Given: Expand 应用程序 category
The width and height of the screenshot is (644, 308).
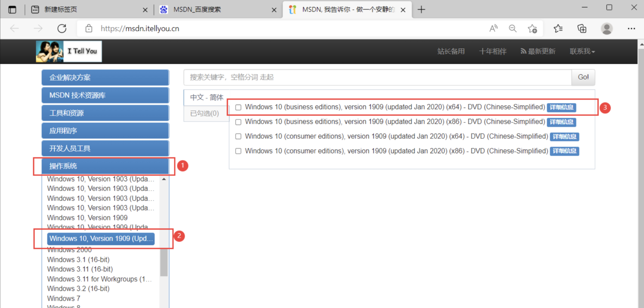Looking at the screenshot, I should pyautogui.click(x=105, y=131).
